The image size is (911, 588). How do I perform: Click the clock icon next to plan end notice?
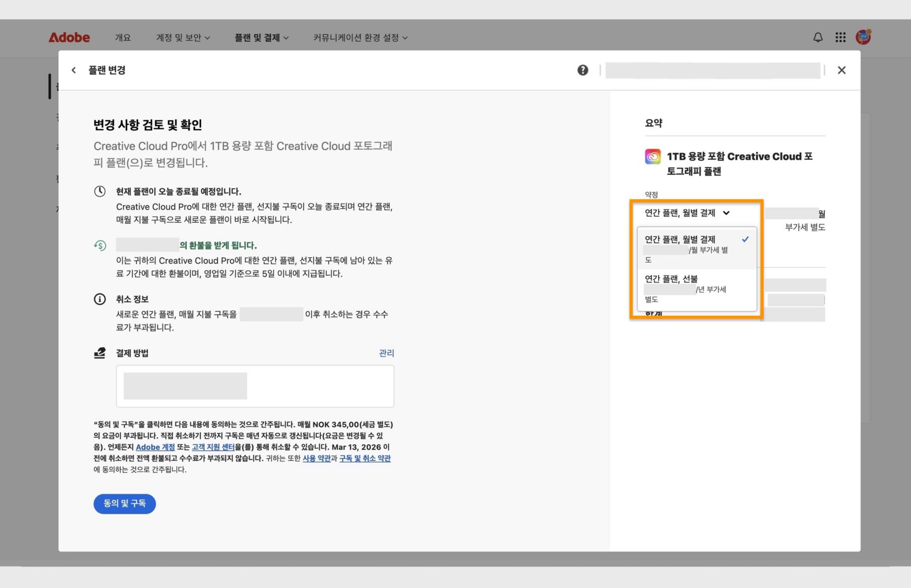point(100,191)
